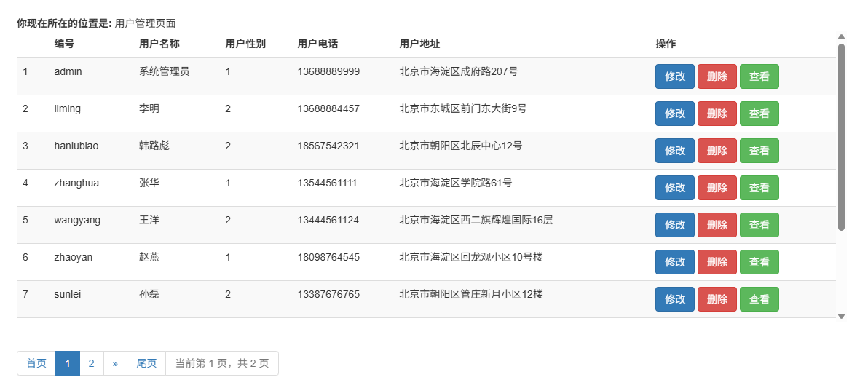Viewport: 868px width, 388px height.
Task: Click 删除 in zhanghua row
Action: [717, 188]
